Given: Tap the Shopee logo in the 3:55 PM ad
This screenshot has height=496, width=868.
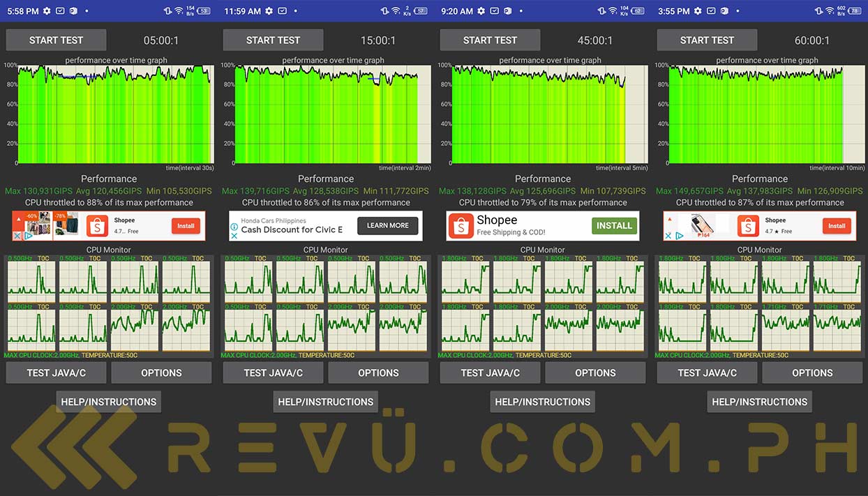Looking at the screenshot, I should click(x=748, y=226).
